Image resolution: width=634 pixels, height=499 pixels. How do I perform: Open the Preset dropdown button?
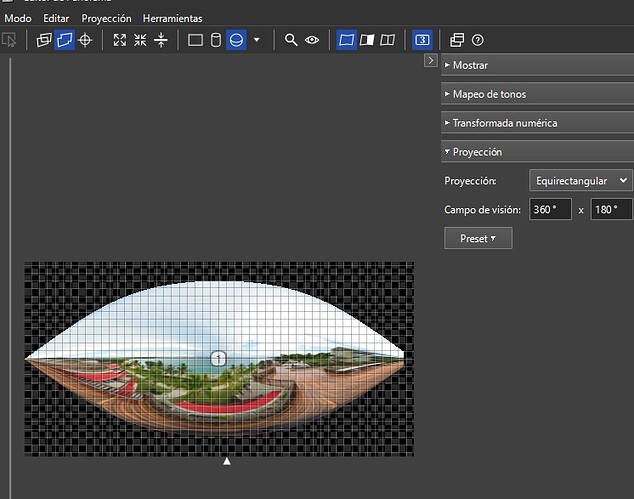point(478,238)
